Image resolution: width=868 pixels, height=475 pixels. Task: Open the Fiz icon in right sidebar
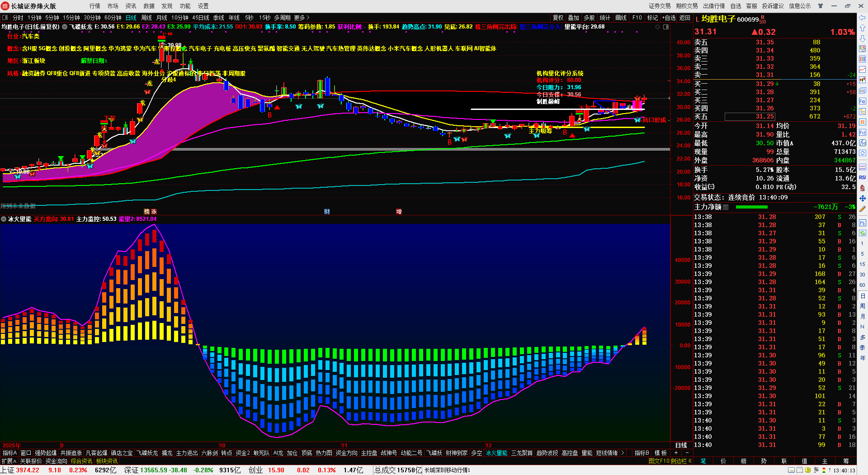[x=863, y=133]
